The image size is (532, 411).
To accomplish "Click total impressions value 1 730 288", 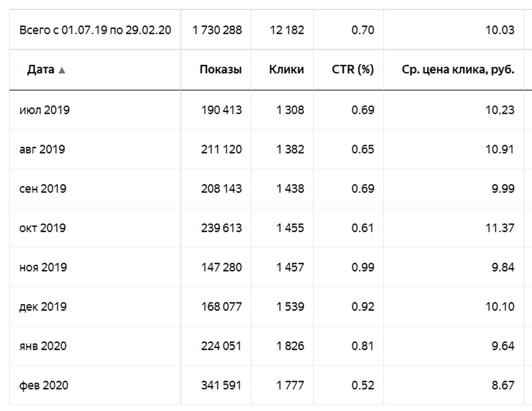I will 217,30.
